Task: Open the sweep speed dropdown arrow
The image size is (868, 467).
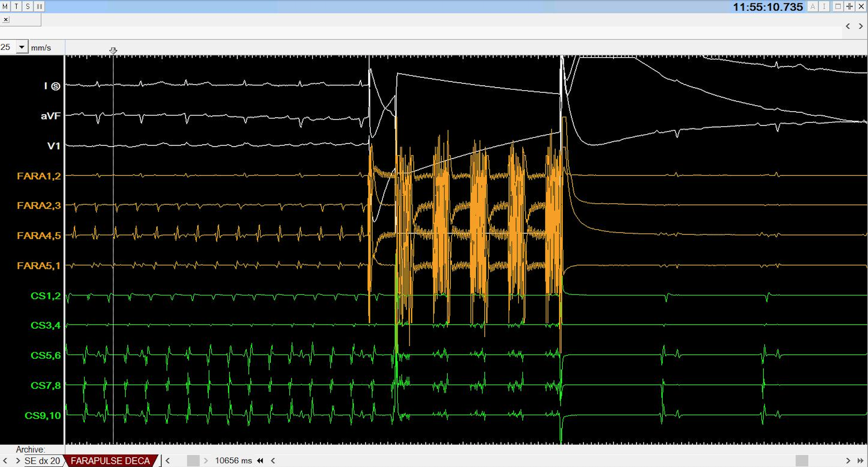Action: pos(22,47)
